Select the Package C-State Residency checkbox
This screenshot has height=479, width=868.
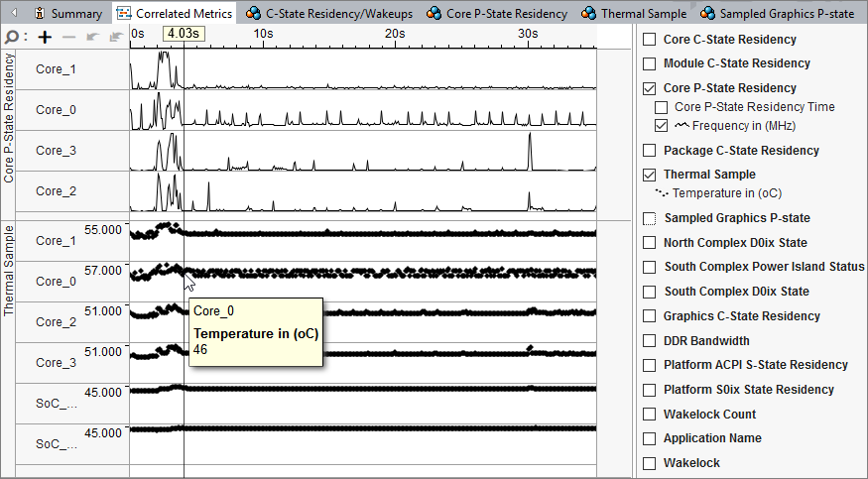[650, 151]
